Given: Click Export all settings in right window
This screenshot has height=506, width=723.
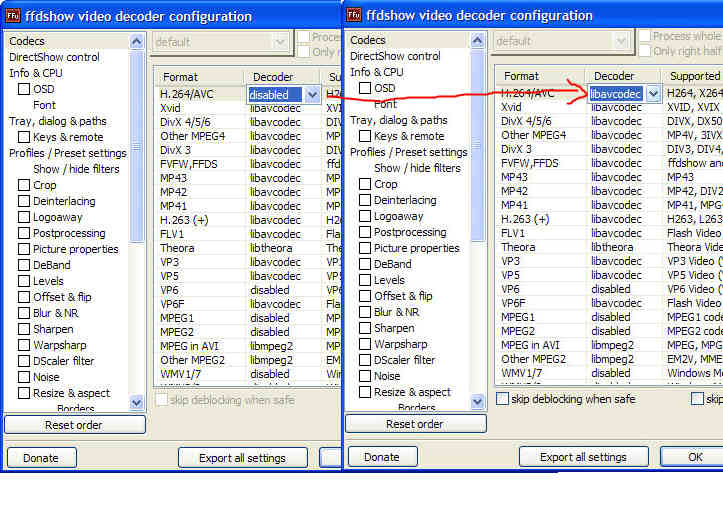Looking at the screenshot, I should 583,457.
